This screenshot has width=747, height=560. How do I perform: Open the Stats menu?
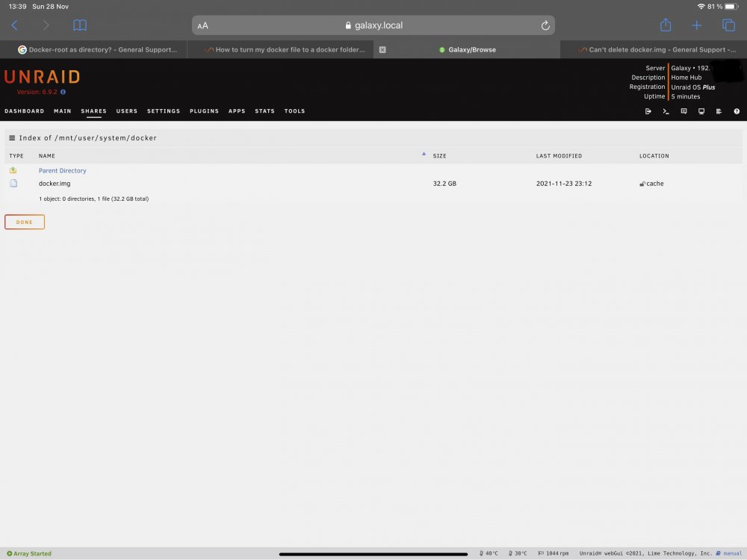click(265, 111)
